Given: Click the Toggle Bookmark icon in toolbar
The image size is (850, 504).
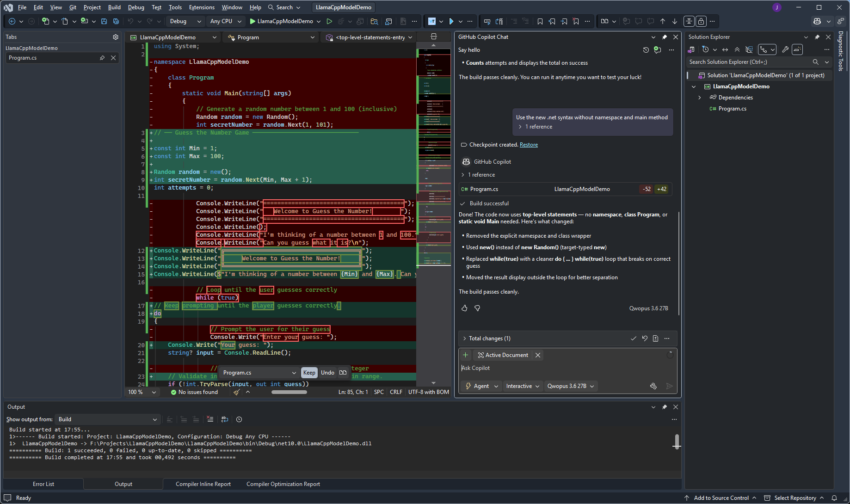Looking at the screenshot, I should tap(540, 21).
